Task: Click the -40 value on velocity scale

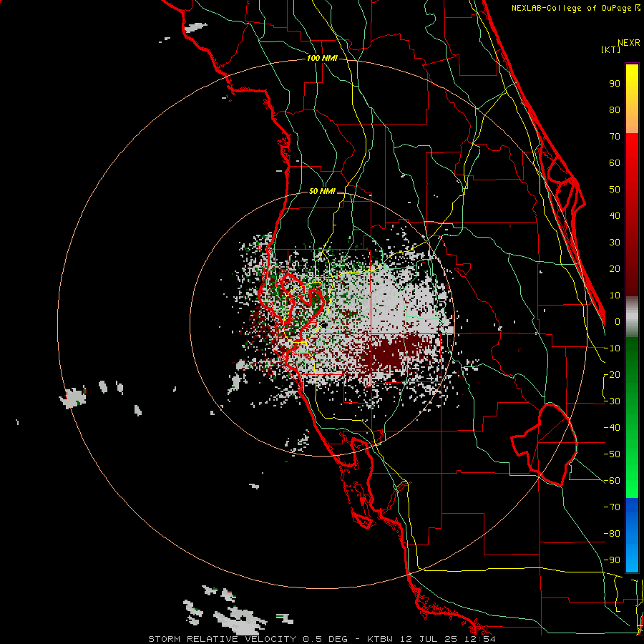Action: (612, 428)
